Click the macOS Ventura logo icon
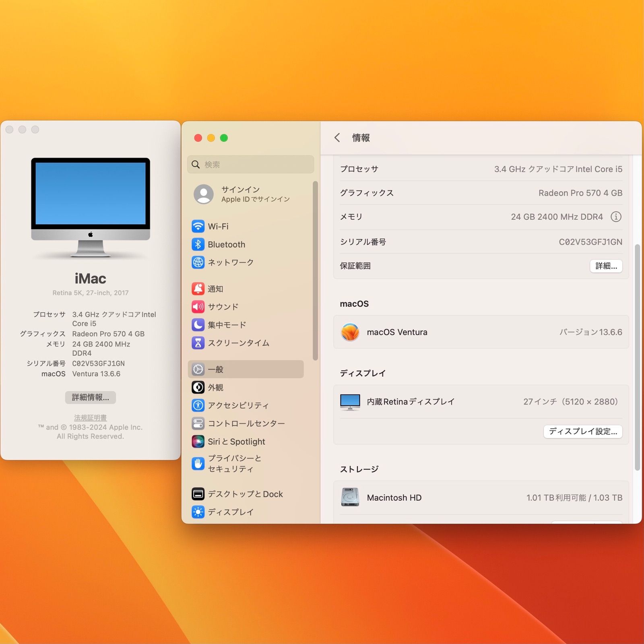This screenshot has width=644, height=644. coord(350,332)
